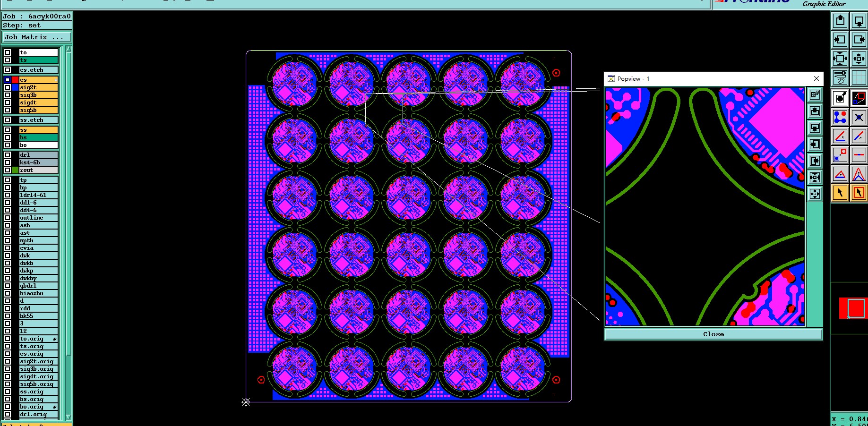Click the wide red triangle icon
This screenshot has width=868, height=426.
(840, 174)
